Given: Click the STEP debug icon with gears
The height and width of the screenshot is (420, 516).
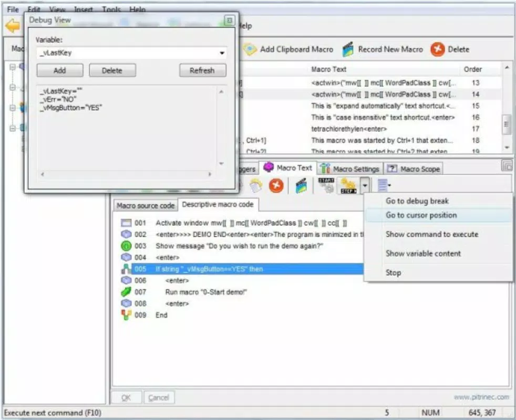Looking at the screenshot, I should pyautogui.click(x=348, y=186).
